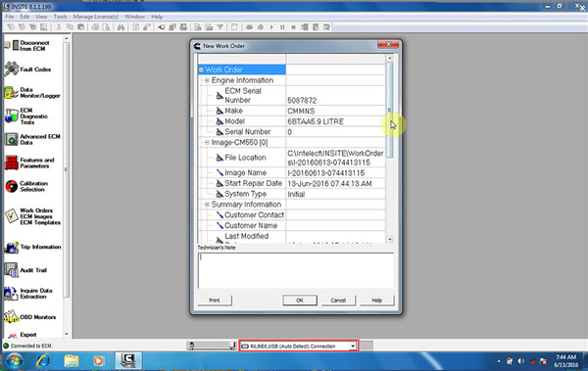Open the Manage License(s) menu
Image resolution: width=588 pixels, height=371 pixels.
click(96, 17)
